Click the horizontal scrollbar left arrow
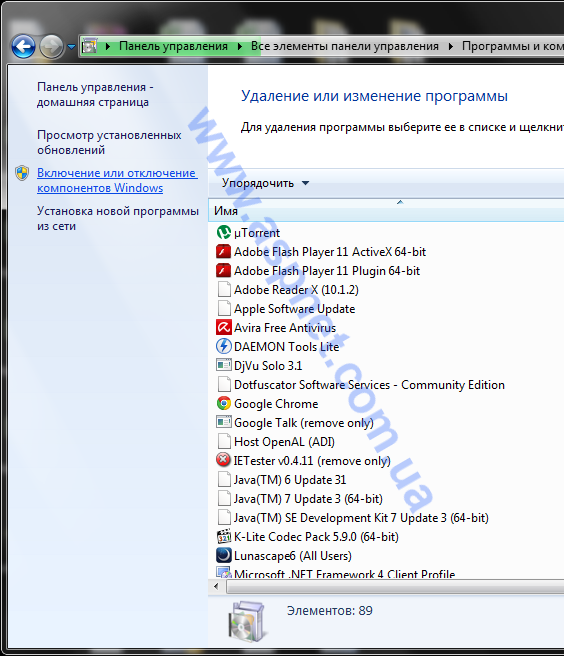Viewport: 564px width, 656px height. click(x=216, y=587)
